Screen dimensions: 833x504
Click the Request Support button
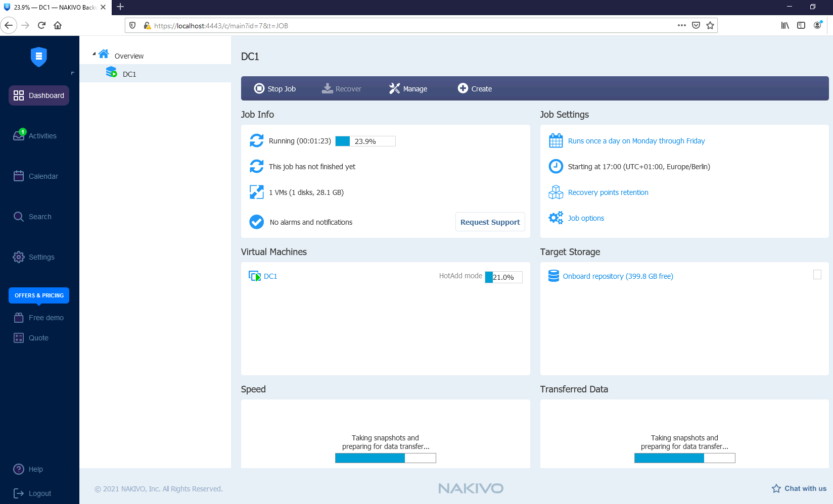click(490, 222)
